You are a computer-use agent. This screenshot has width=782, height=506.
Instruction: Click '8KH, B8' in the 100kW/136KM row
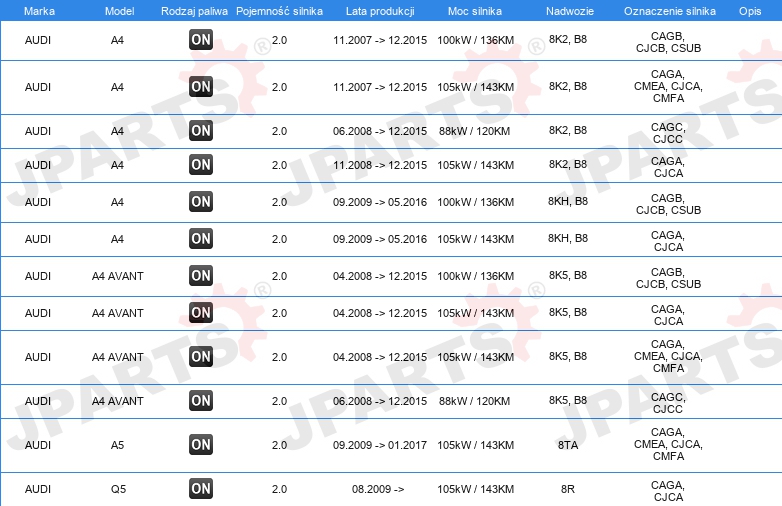pos(568,201)
